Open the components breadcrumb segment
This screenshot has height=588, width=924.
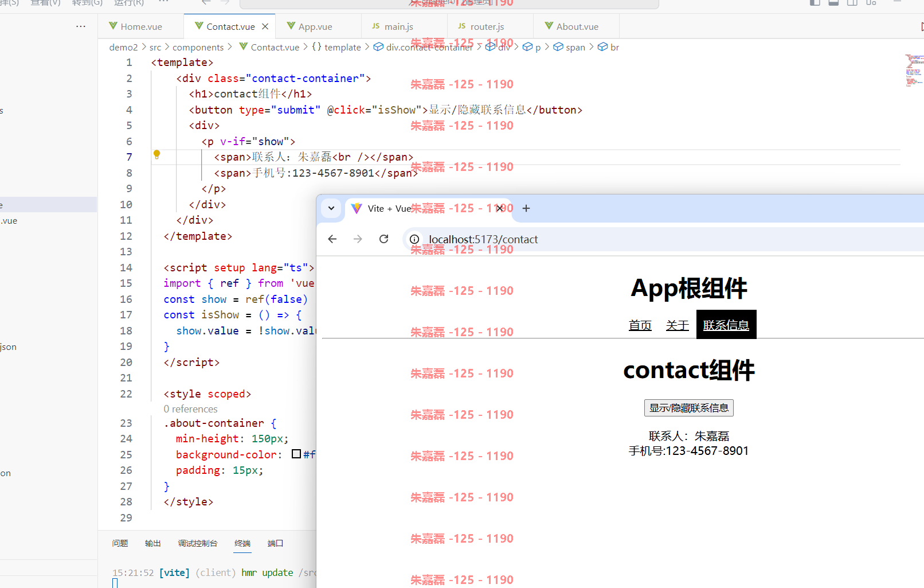(x=198, y=47)
